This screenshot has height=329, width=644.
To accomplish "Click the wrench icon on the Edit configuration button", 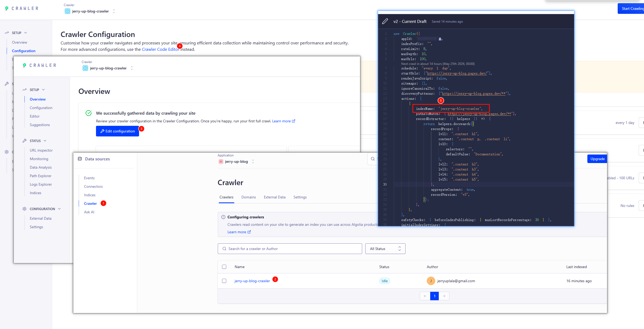I will point(102,131).
